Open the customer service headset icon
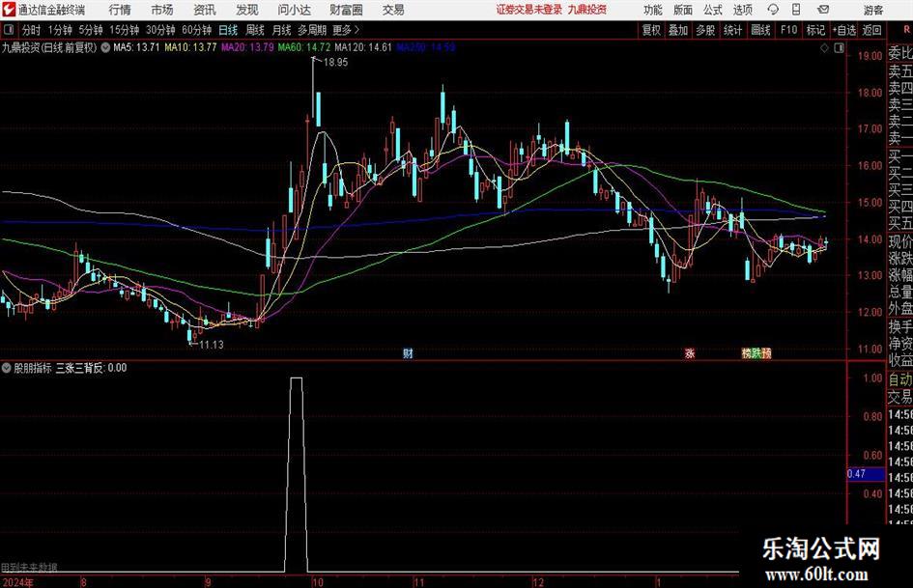 773,10
